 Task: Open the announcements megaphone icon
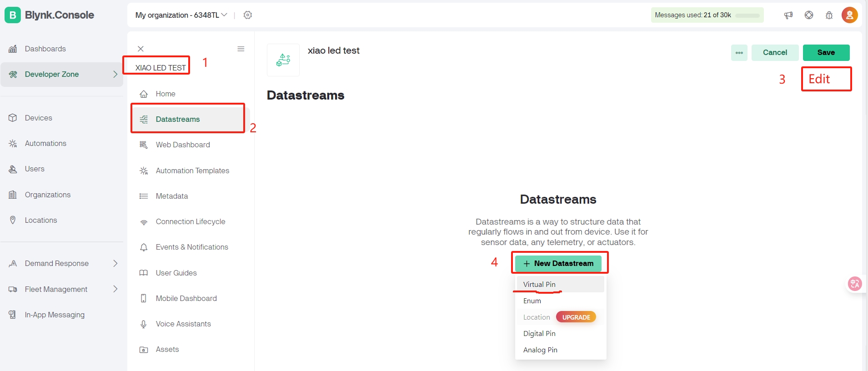pos(788,15)
